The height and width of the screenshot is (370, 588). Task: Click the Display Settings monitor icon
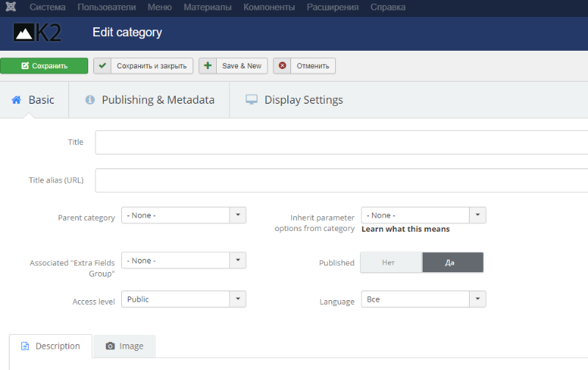pyautogui.click(x=251, y=100)
